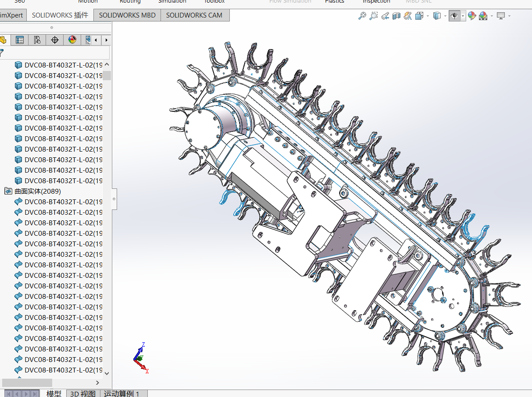
Task: Switch to the 3D 视图 tab
Action: [x=83, y=393]
